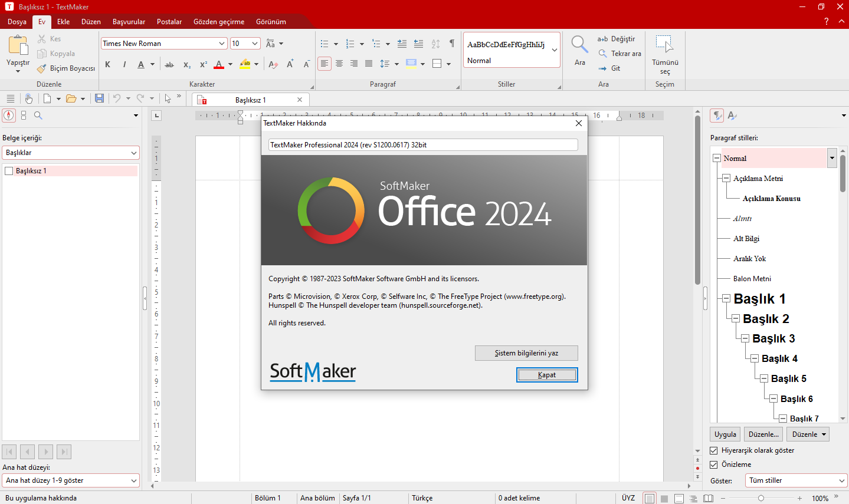The image size is (849, 504).
Task: Open the font size 10 dropdown
Action: point(255,44)
